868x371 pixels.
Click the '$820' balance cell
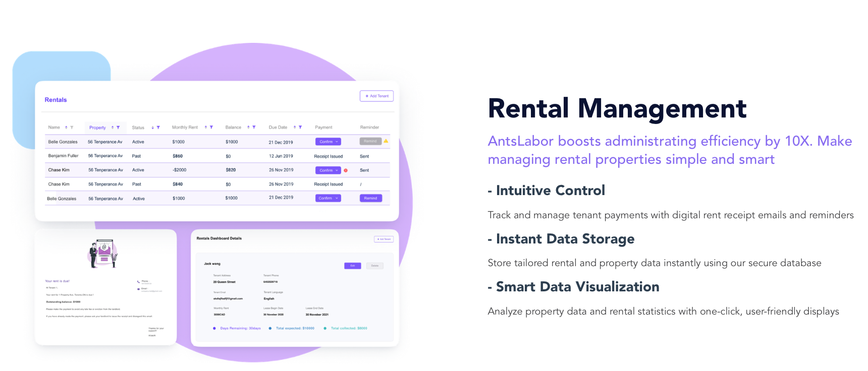point(231,170)
